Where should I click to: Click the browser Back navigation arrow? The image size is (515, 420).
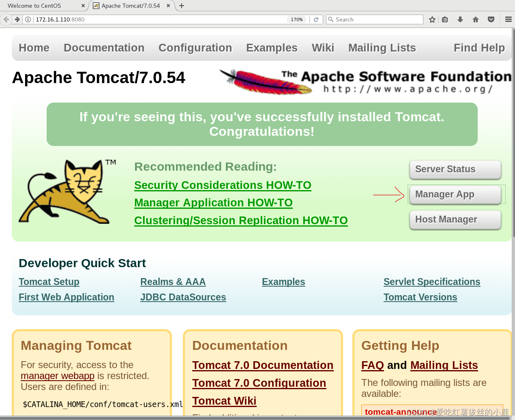(6, 19)
